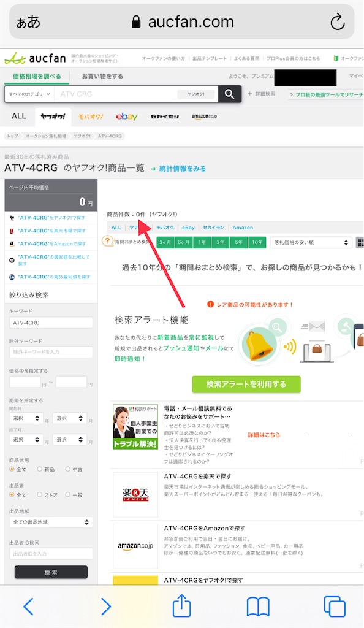Tap the ああ reader text-size button
The height and width of the screenshot is (628, 364).
[28, 22]
